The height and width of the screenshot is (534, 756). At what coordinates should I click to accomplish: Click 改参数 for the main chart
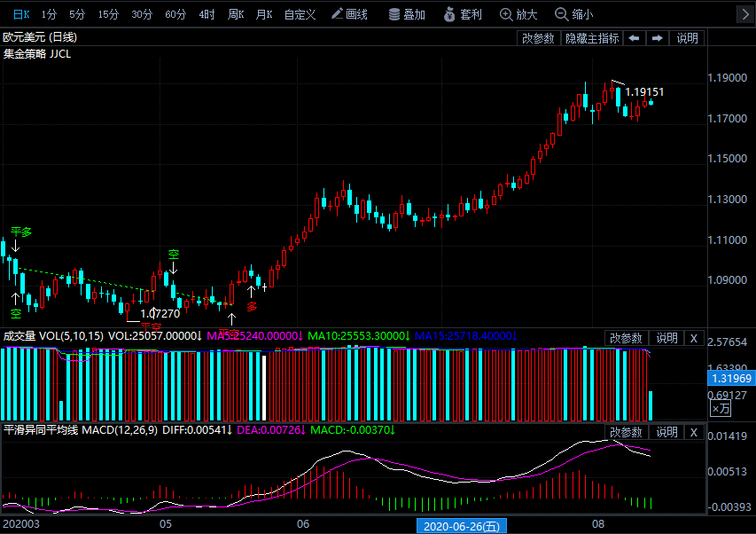[x=538, y=38]
